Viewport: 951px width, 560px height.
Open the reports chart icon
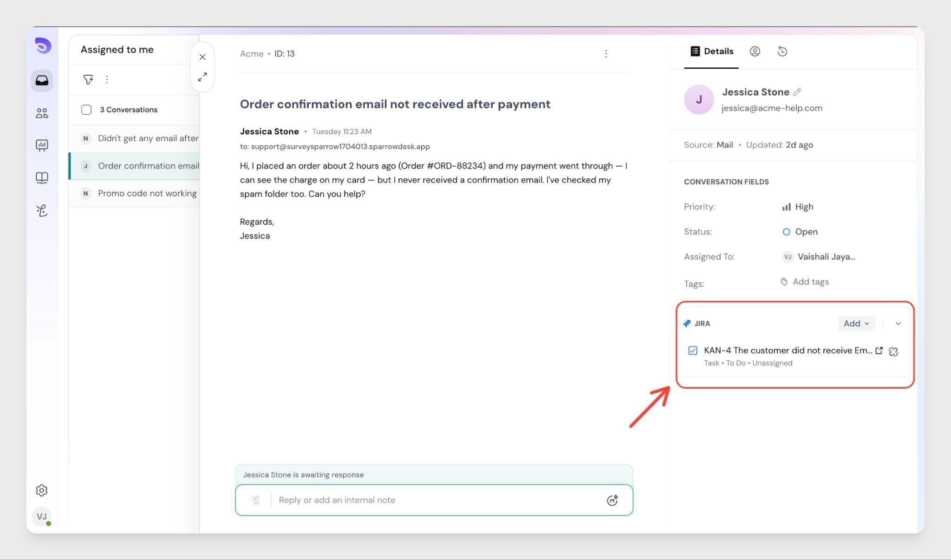click(x=42, y=145)
